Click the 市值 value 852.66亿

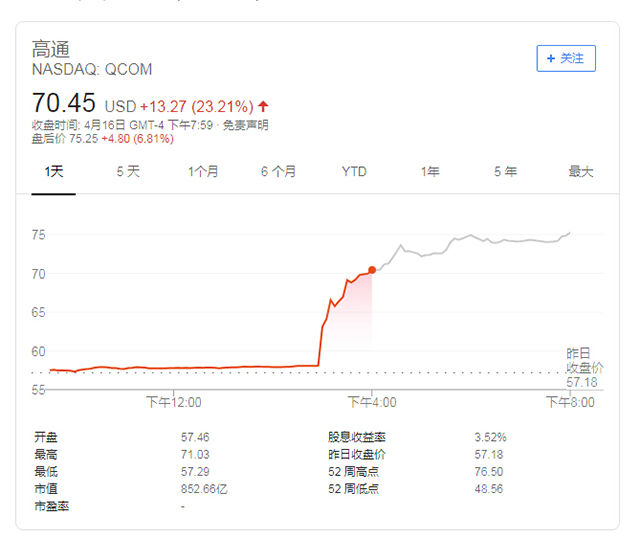[204, 489]
